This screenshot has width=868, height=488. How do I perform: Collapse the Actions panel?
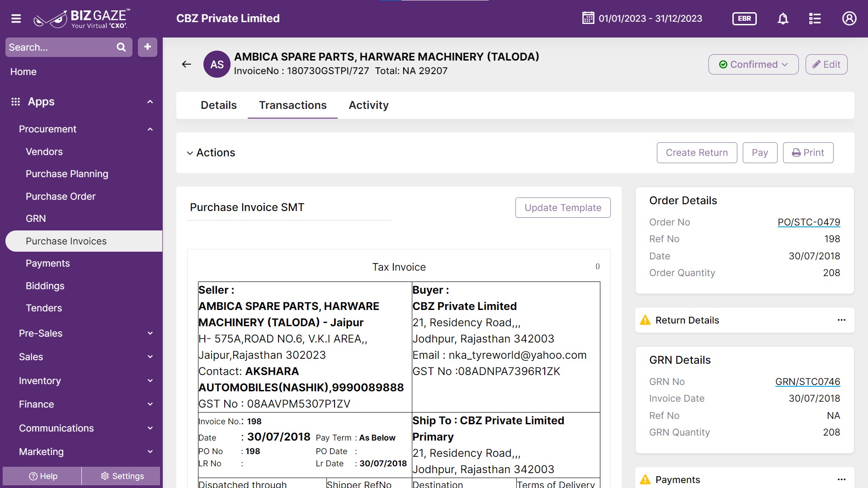[190, 153]
